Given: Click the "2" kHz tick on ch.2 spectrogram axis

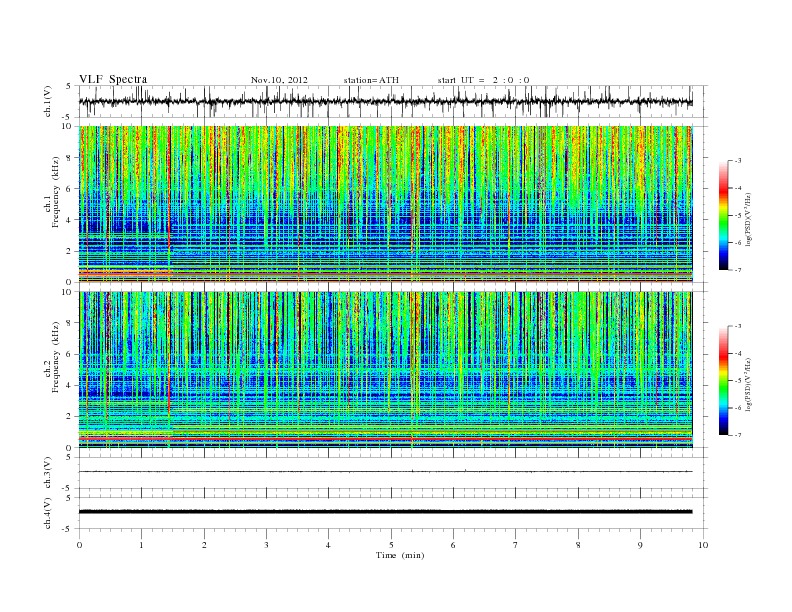Looking at the screenshot, I should click(70, 416).
